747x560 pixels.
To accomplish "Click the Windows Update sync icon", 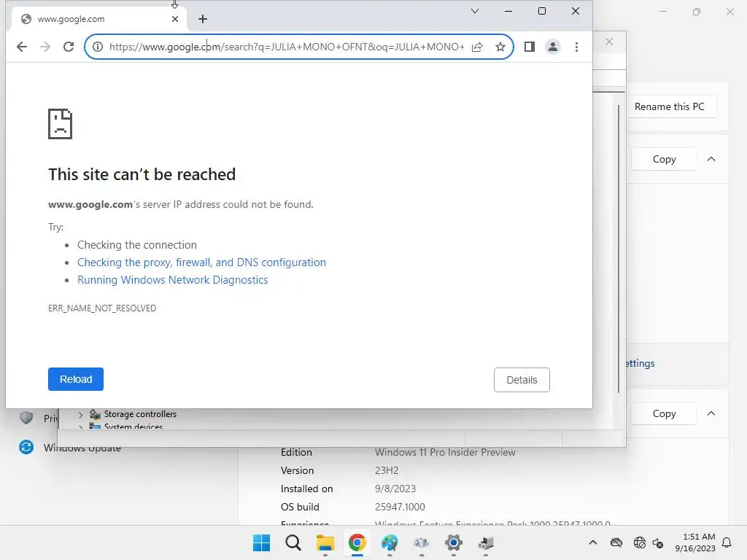I will 26,447.
